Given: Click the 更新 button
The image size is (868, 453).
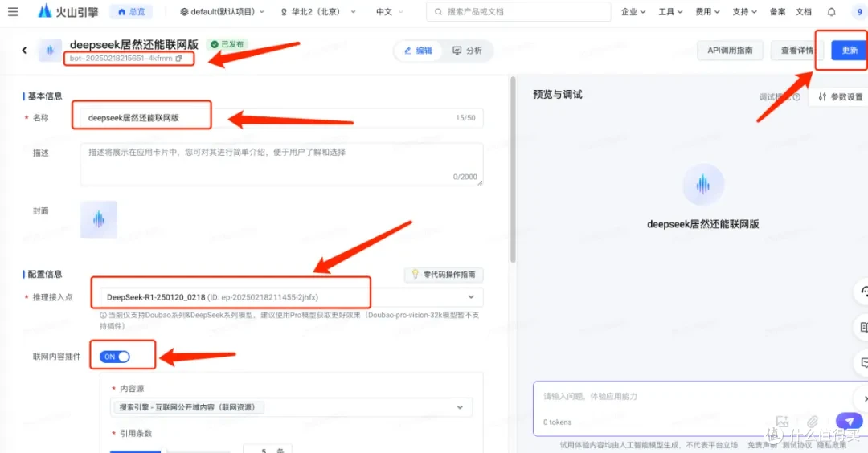Looking at the screenshot, I should pyautogui.click(x=850, y=51).
